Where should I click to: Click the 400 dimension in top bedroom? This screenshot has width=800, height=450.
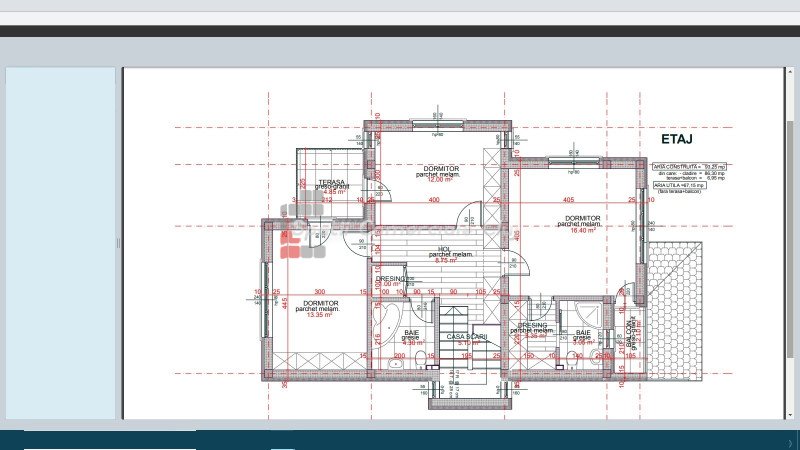434,201
